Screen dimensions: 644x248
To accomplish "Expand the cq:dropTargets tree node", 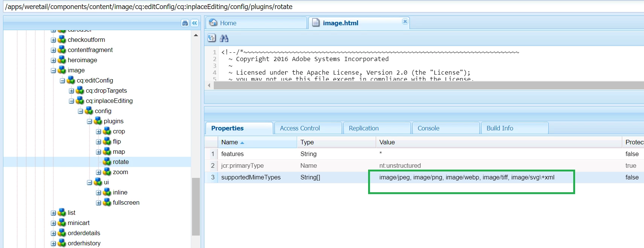I will pyautogui.click(x=72, y=91).
